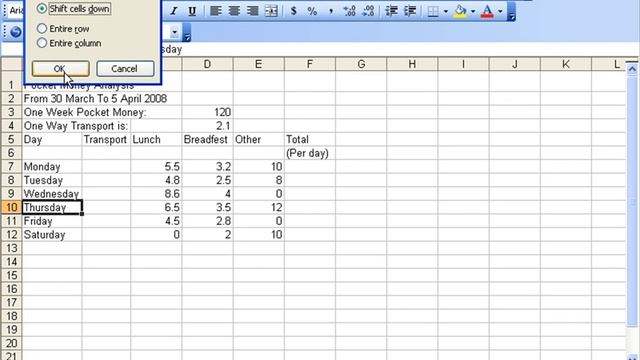Open second-row toolbar combo dropdown arrow
The width and height of the screenshot is (640, 360).
click(175, 31)
